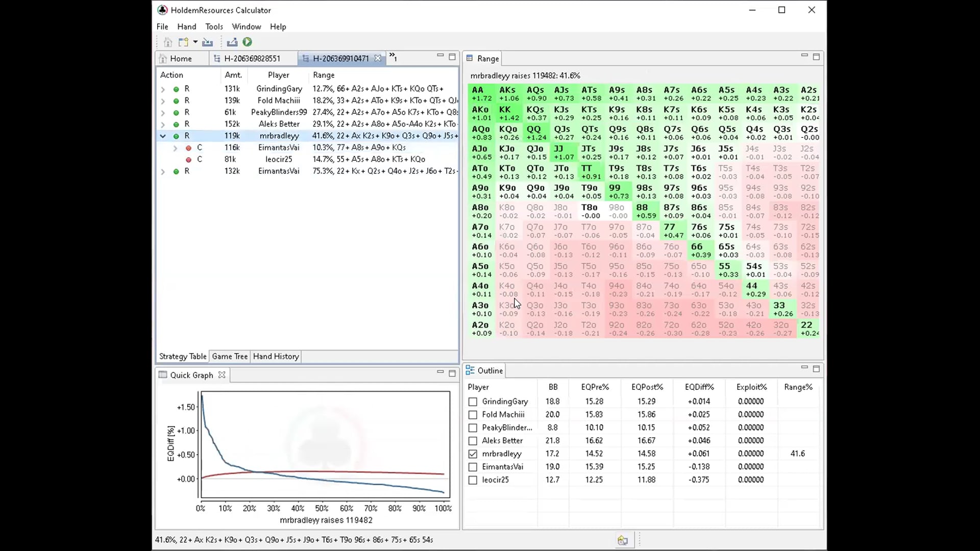
Task: Click the Amt. column header
Action: pyautogui.click(x=233, y=75)
